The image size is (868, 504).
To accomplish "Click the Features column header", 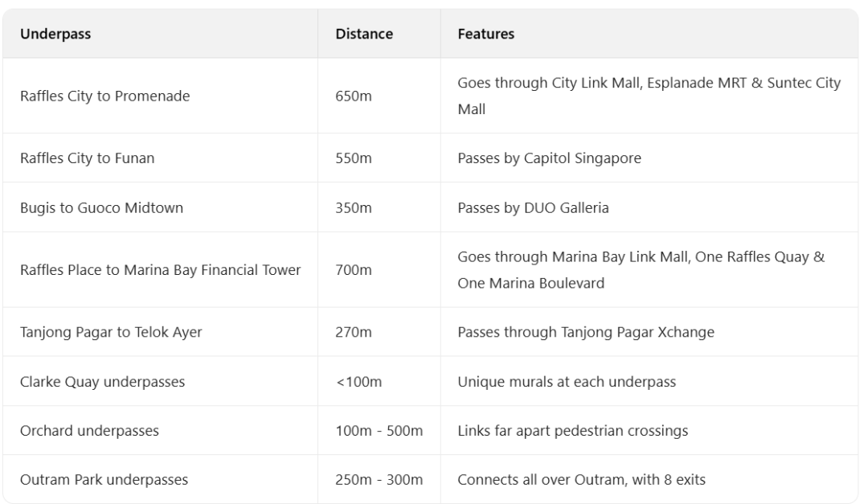I will pyautogui.click(x=485, y=35).
